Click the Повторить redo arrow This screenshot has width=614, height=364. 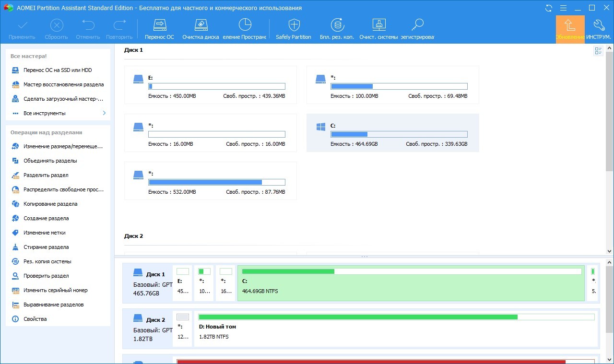click(x=119, y=25)
